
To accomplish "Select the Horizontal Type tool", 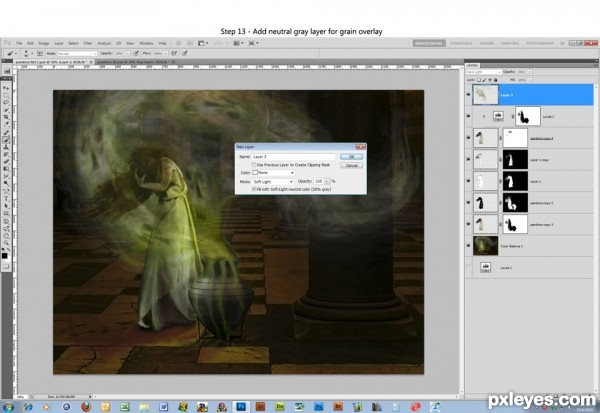I will coord(7,197).
